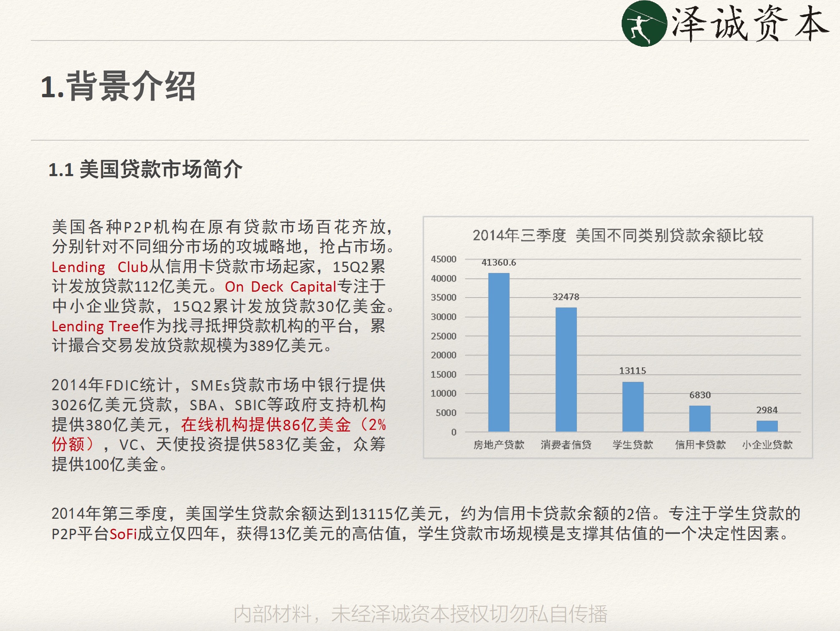Click the 信用卡贷款 bar in chart

[x=700, y=419]
